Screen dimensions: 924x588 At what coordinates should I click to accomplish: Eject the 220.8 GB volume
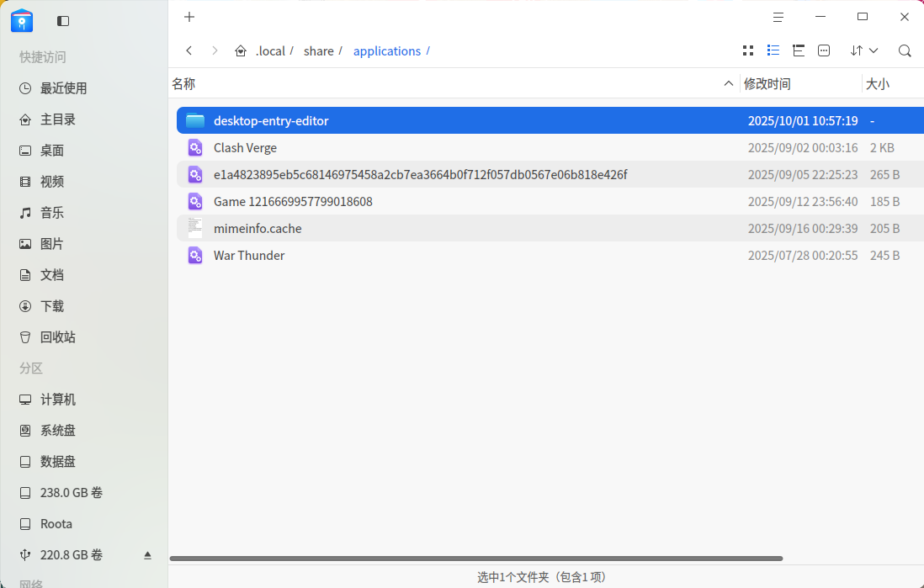point(148,555)
